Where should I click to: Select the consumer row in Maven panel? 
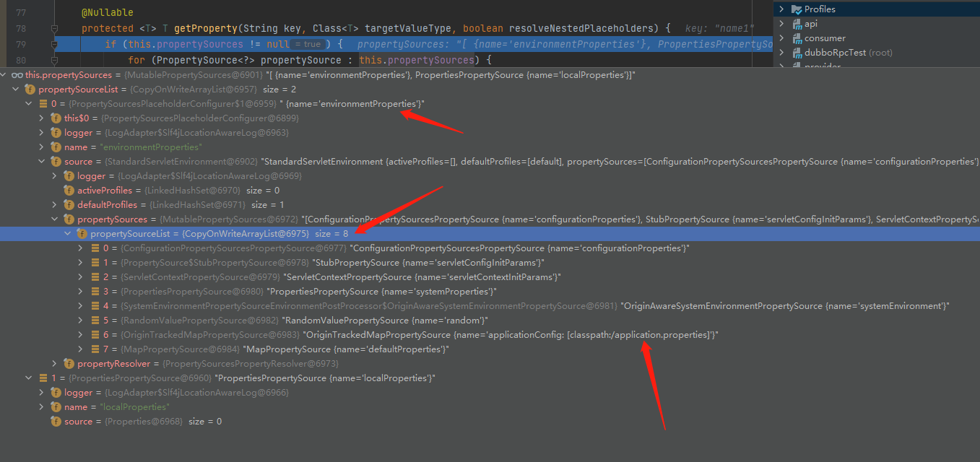pos(876,38)
